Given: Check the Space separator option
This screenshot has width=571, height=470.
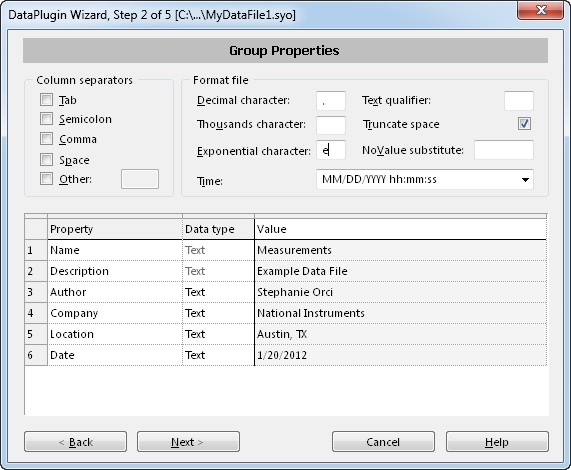Looking at the screenshot, I should (x=46, y=159).
